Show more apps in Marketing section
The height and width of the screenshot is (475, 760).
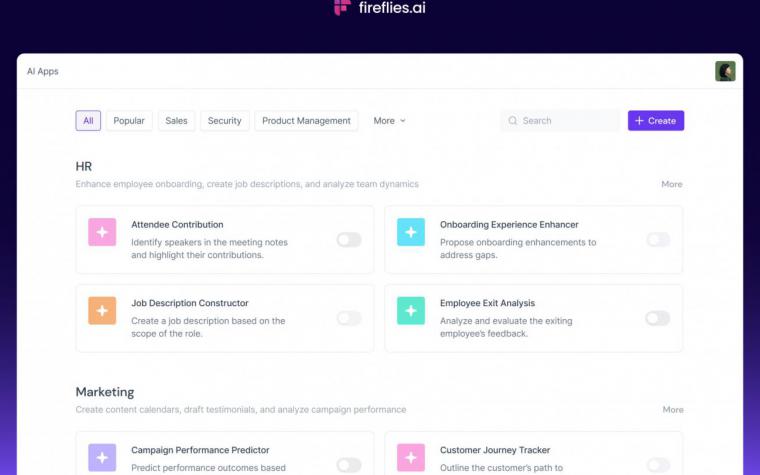pos(673,410)
